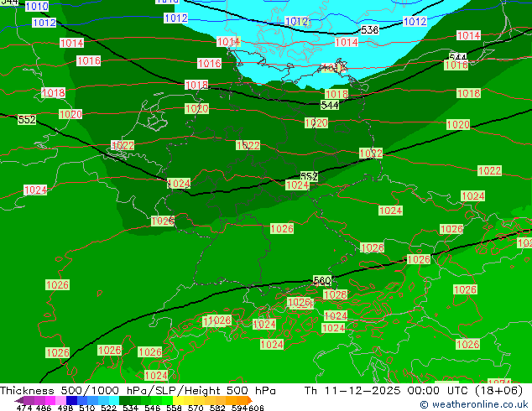
Task: Click the date 'Th 11-12-2025 00:00 UTC (18+06)'
Action: tap(414, 391)
